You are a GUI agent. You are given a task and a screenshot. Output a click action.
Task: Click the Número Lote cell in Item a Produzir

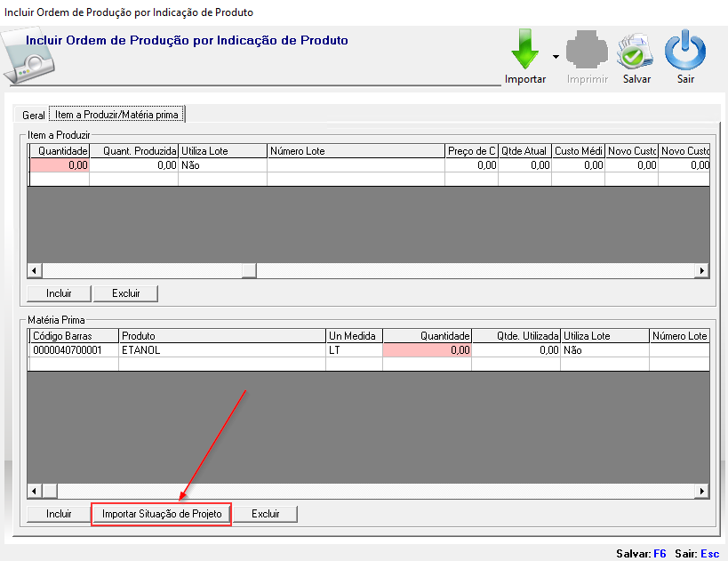pyautogui.click(x=356, y=165)
